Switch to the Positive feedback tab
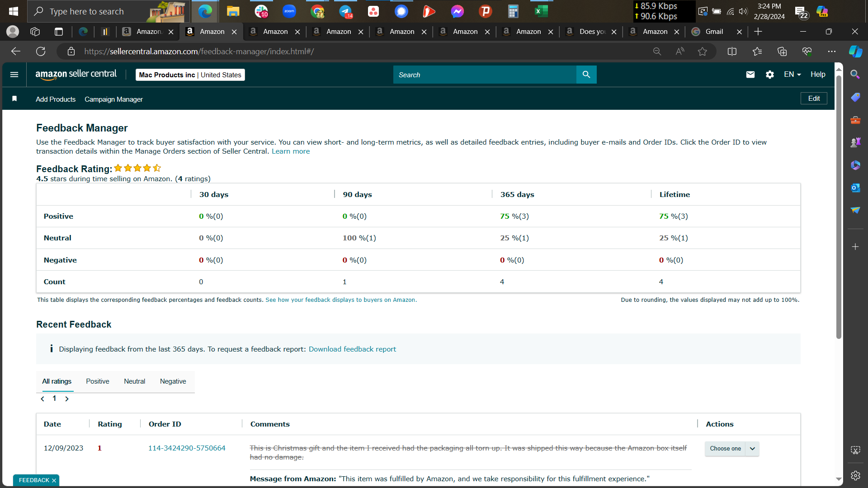The width and height of the screenshot is (868, 488). coord(98,381)
